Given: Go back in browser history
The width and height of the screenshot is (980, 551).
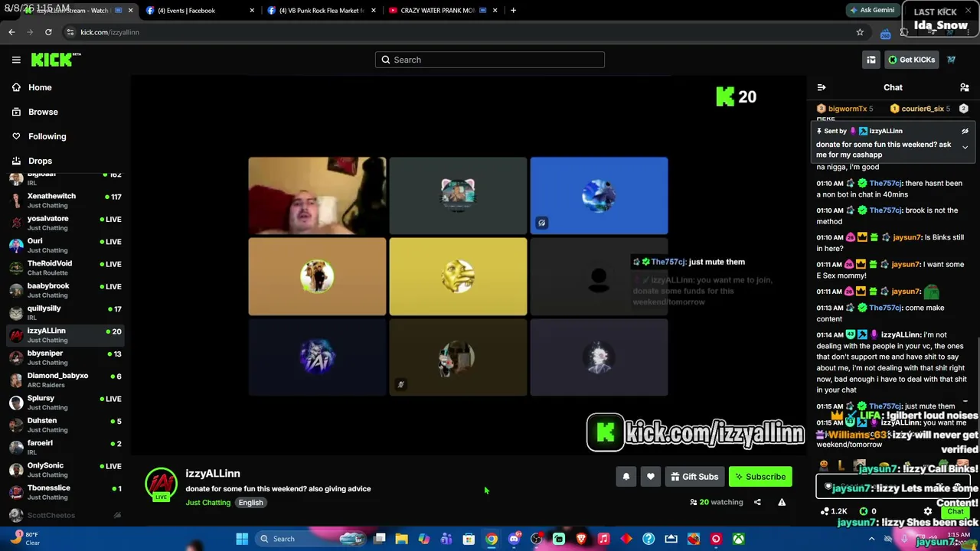Looking at the screenshot, I should tap(11, 32).
